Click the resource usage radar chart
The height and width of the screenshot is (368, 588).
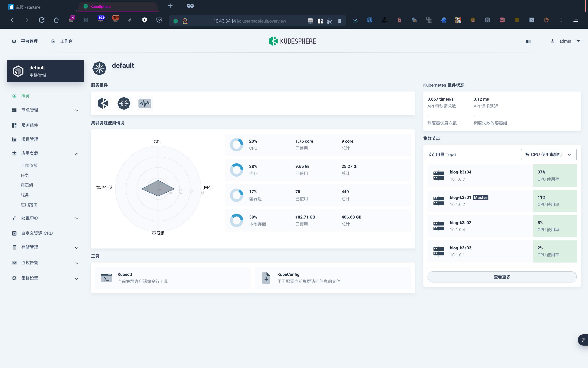[x=158, y=189]
